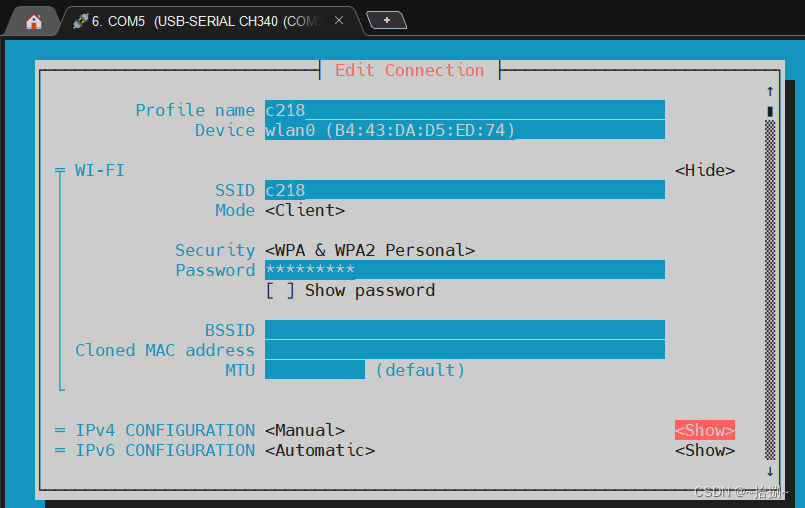Viewport: 805px width, 508px height.
Task: Open the Mode <Client> selector
Action: (305, 210)
